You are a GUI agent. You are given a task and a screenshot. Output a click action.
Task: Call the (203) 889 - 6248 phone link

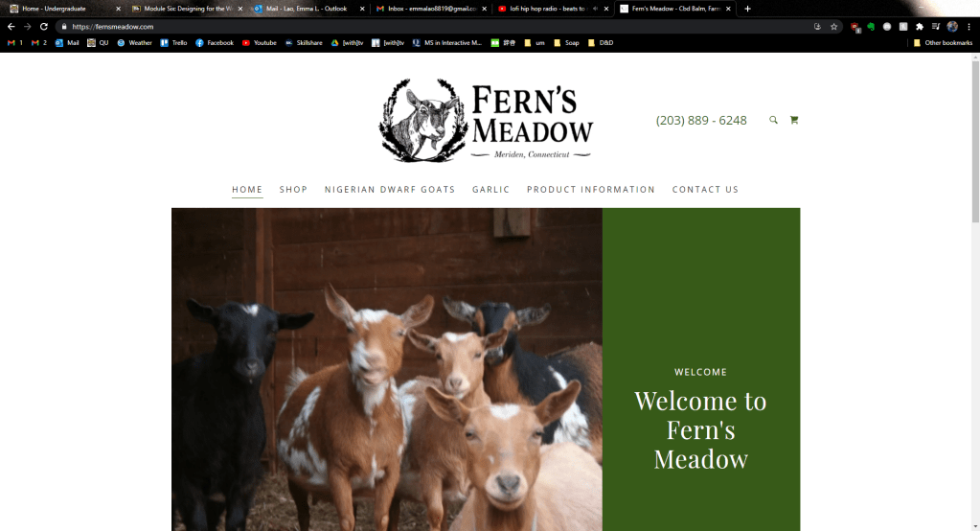tap(701, 120)
